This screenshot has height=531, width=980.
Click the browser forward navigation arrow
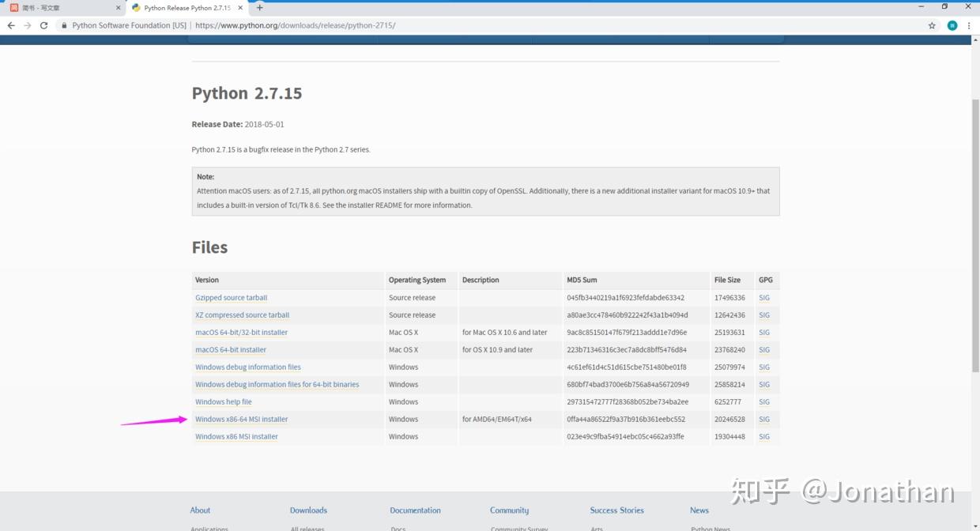(x=27, y=25)
